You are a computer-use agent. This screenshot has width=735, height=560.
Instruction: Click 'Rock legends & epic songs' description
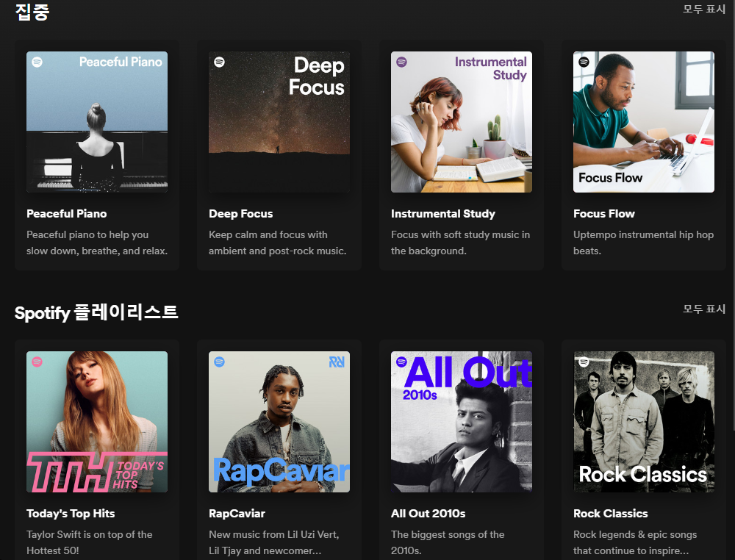pos(635,542)
